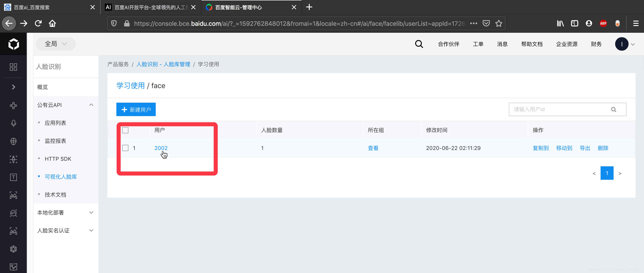Open the dashboard grid icon in sidebar

click(x=13, y=67)
